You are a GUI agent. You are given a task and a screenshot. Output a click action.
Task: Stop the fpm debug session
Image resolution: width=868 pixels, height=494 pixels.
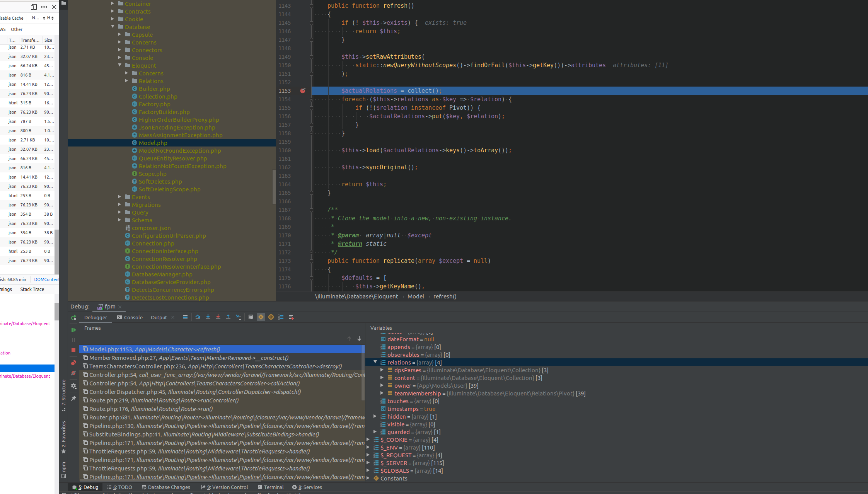pos(73,350)
